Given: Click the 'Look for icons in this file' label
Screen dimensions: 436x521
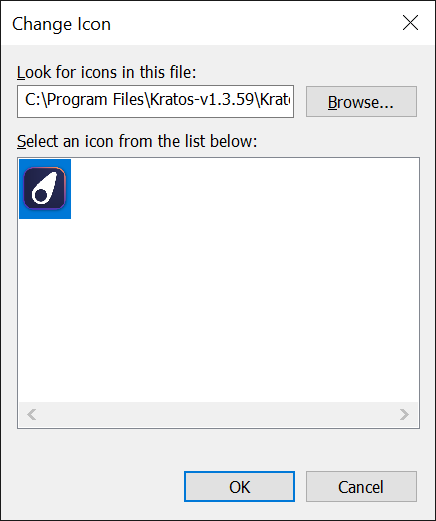Looking at the screenshot, I should point(106,72).
